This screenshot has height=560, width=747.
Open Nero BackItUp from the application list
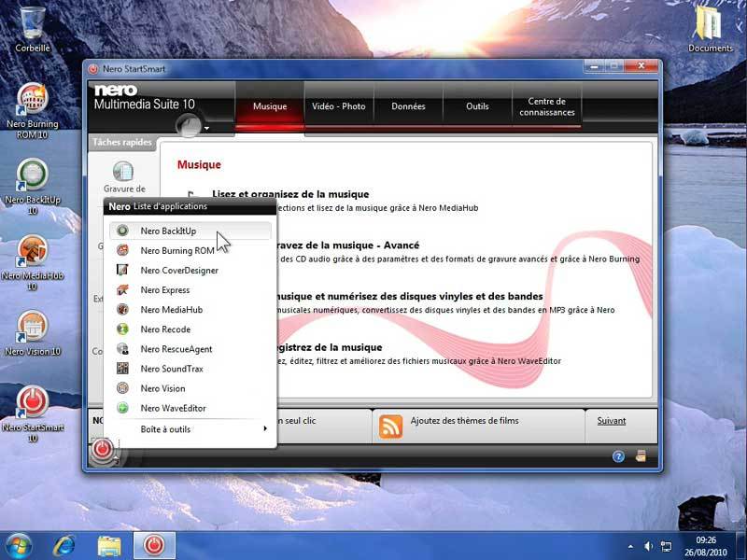point(190,231)
